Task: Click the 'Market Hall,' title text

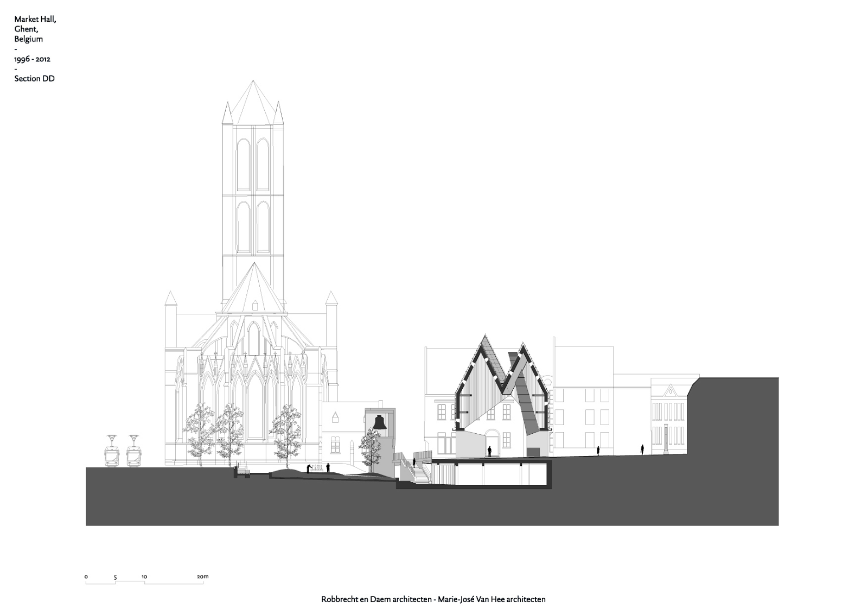Action: [x=35, y=20]
